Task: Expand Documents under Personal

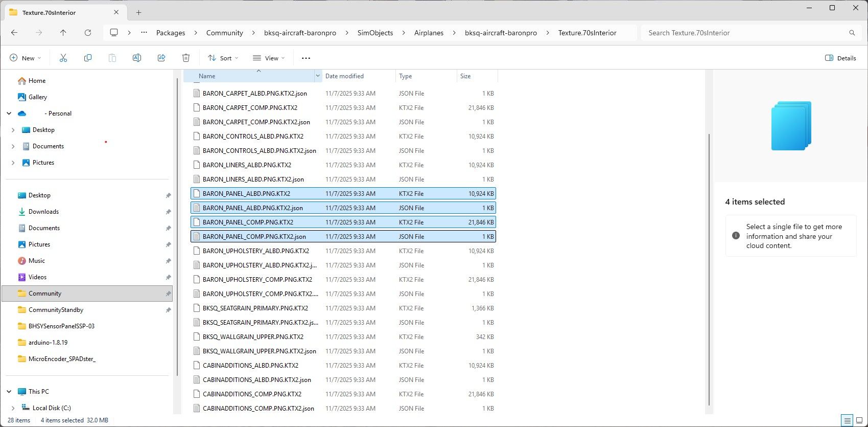Action: pos(13,146)
